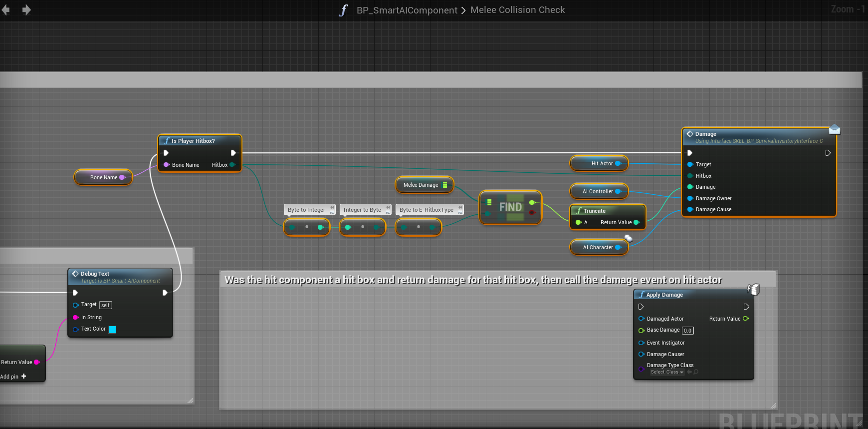Click the Melee Damage map output pin
The width and height of the screenshot is (868, 429).
click(445, 185)
